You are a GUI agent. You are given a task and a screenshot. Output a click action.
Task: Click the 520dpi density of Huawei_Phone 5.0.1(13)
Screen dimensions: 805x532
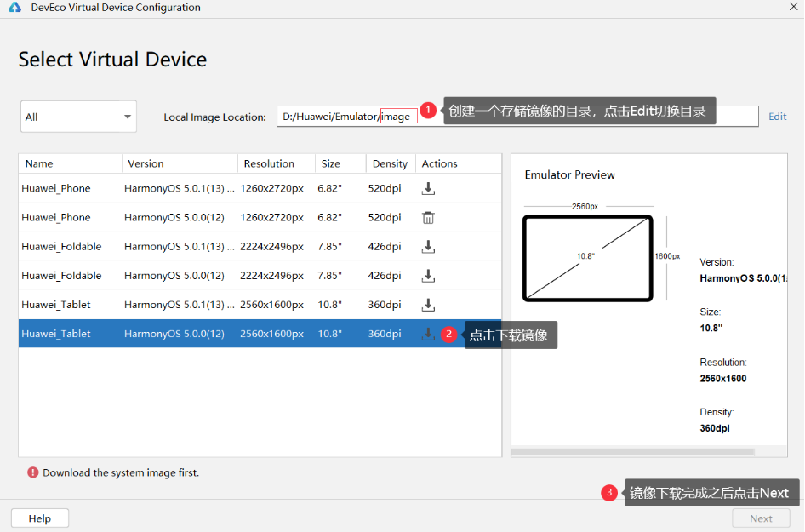tap(385, 188)
